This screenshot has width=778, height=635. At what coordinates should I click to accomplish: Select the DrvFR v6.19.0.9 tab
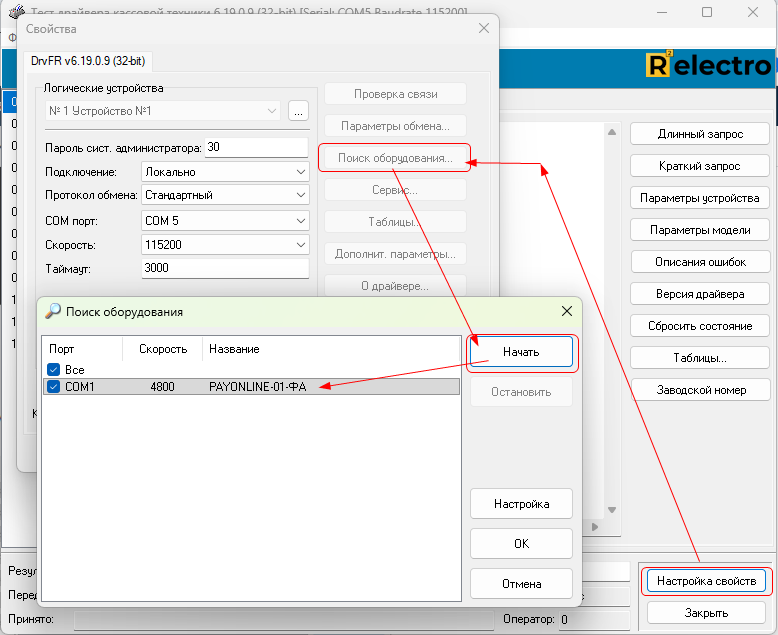point(86,61)
